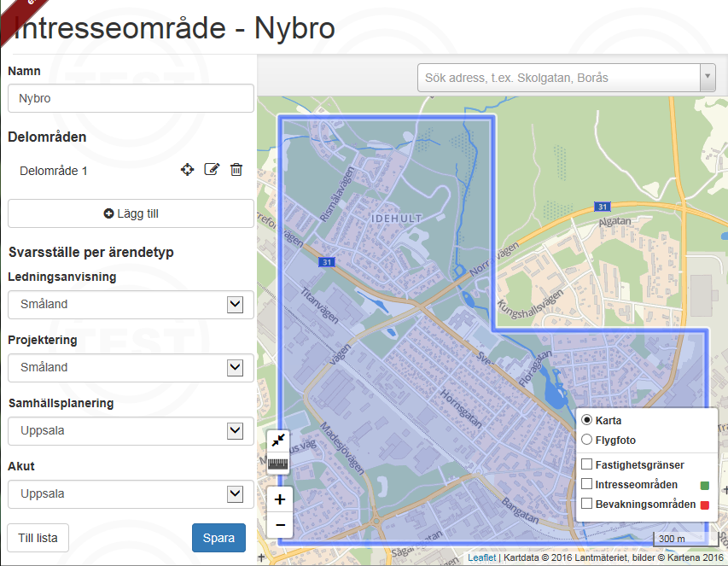Zoom out of the map
Screen dimensions: 728x566
[x=279, y=525]
